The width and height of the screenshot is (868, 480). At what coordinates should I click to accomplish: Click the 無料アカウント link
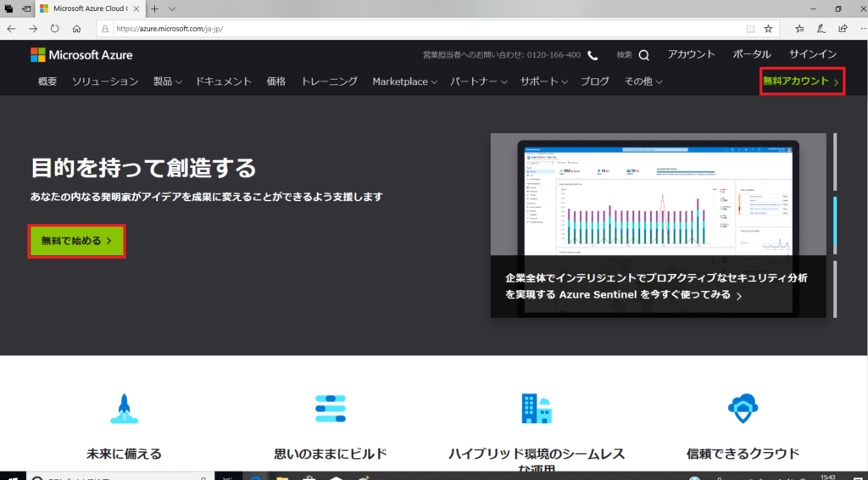click(802, 81)
